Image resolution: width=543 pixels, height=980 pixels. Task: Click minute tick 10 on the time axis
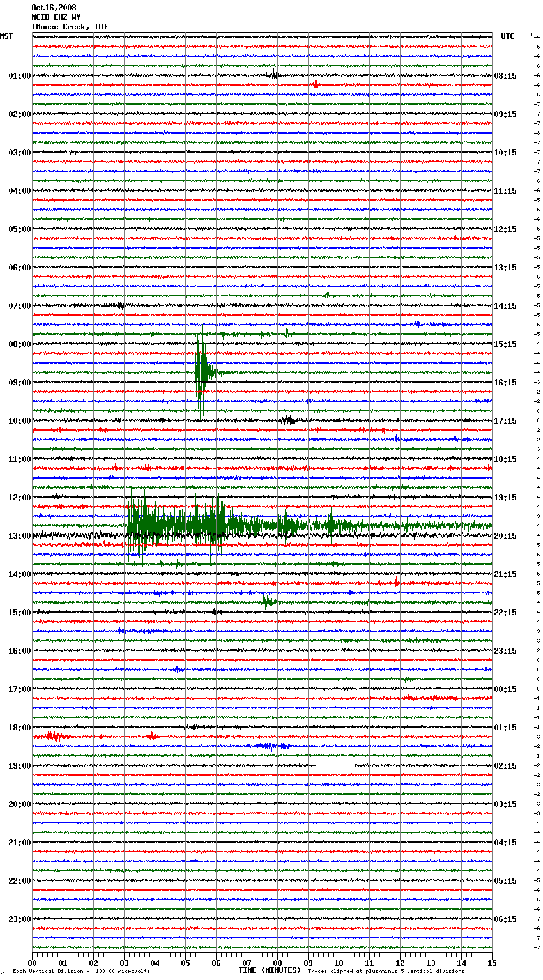click(339, 963)
